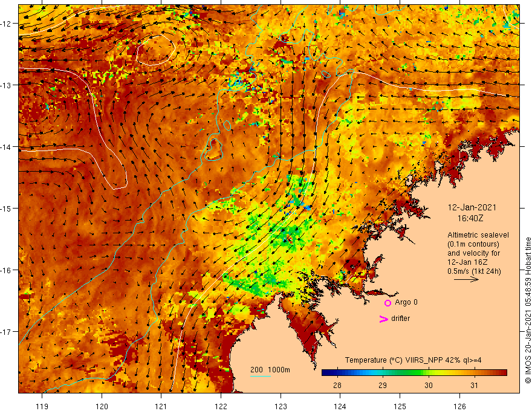Click colorbar tick label 28
This screenshot has width=532, height=411.
tap(337, 385)
